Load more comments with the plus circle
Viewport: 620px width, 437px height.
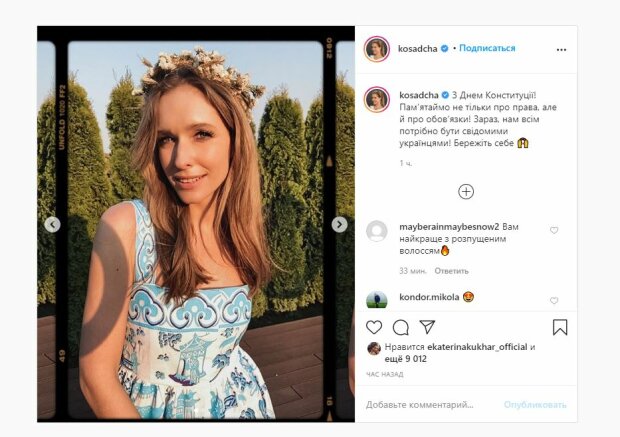pos(466,192)
